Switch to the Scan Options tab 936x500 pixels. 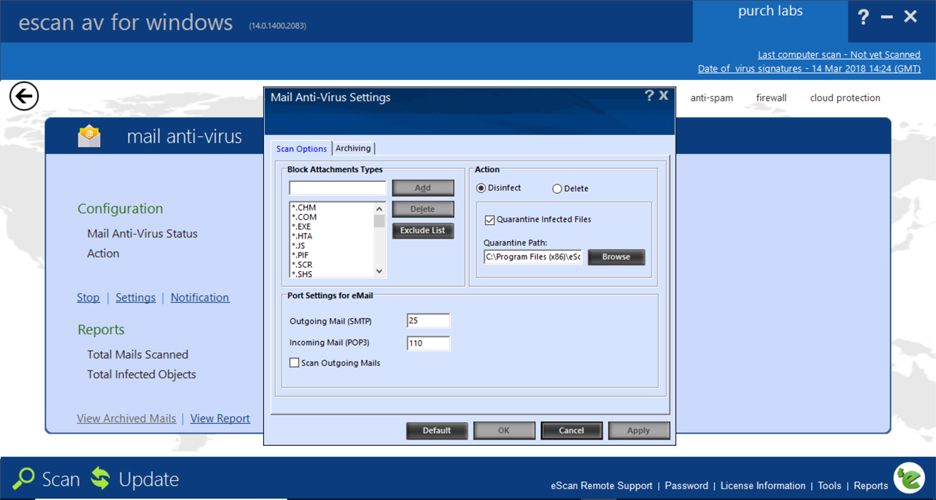tap(301, 149)
